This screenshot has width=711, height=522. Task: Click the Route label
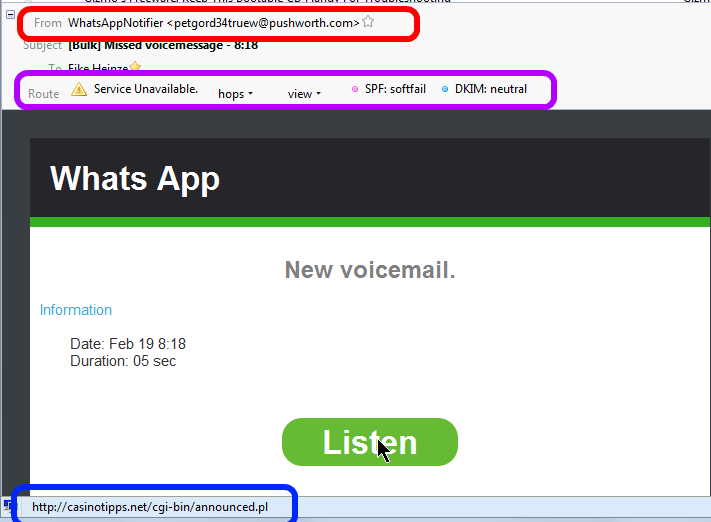click(44, 94)
